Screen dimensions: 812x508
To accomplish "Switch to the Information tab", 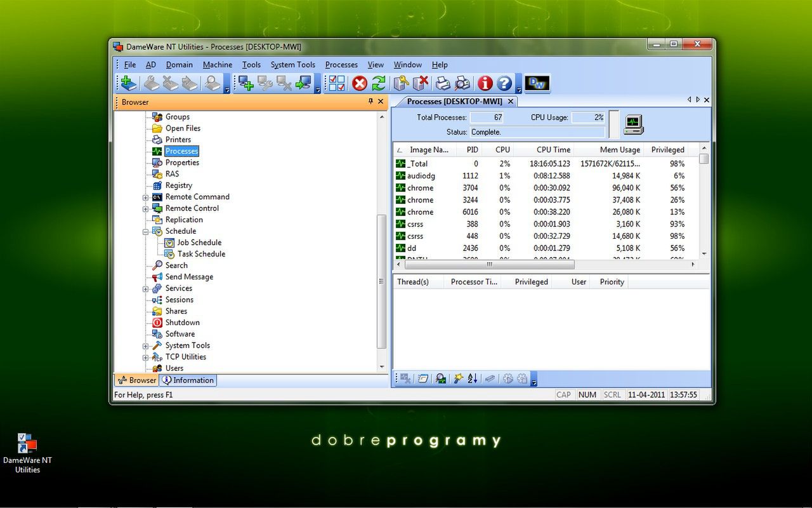I will coord(188,380).
